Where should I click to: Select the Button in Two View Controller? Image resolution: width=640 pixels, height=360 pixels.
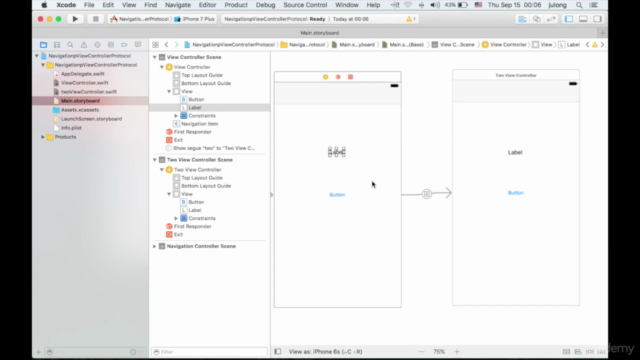(x=516, y=193)
